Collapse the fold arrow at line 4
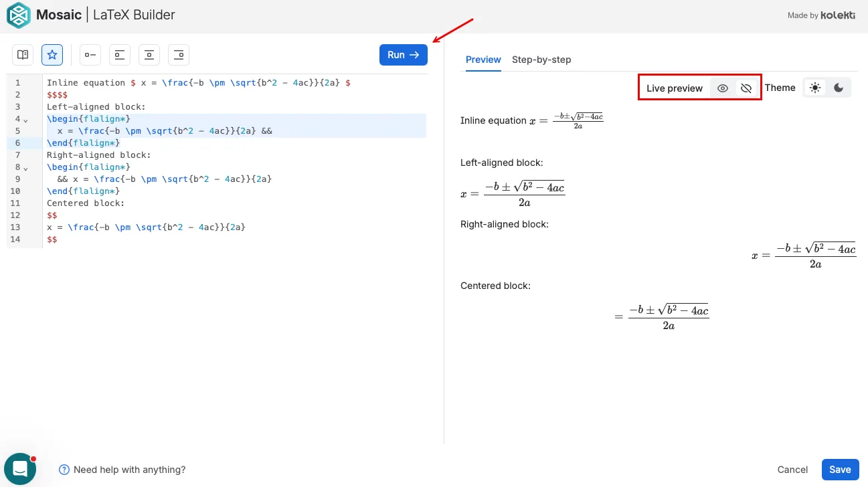The image size is (868, 487). (25, 120)
